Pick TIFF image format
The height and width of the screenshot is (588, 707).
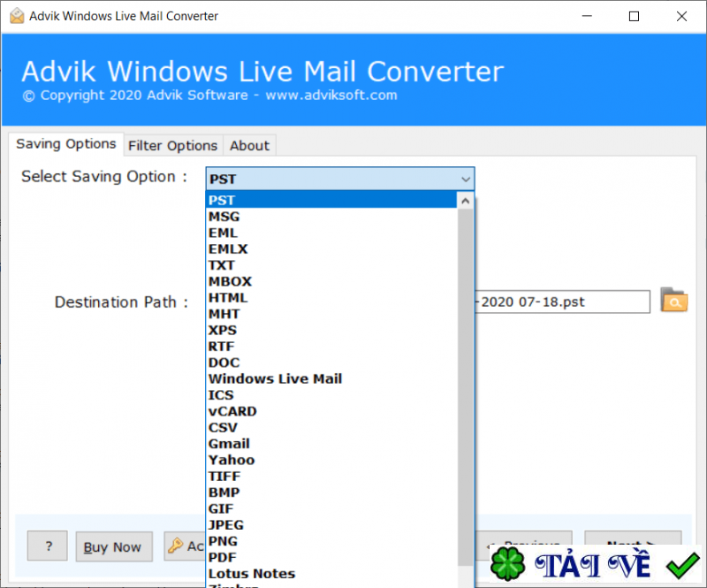pyautogui.click(x=331, y=477)
